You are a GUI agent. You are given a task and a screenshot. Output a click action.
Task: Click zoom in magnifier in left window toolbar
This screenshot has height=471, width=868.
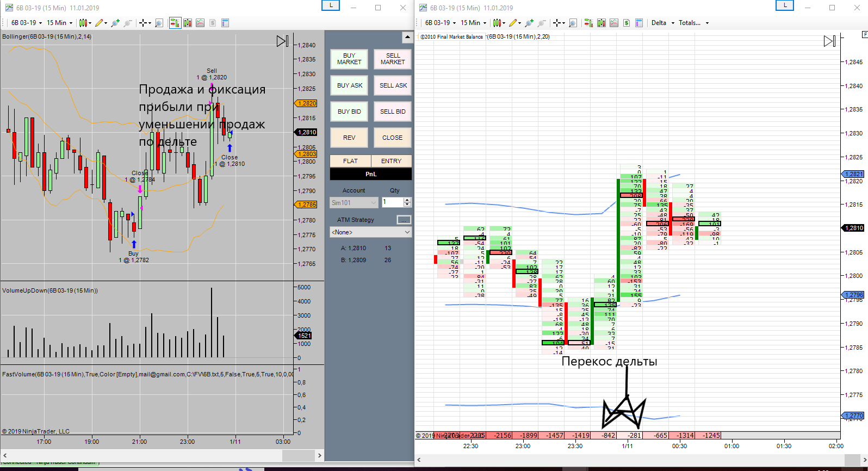click(115, 23)
